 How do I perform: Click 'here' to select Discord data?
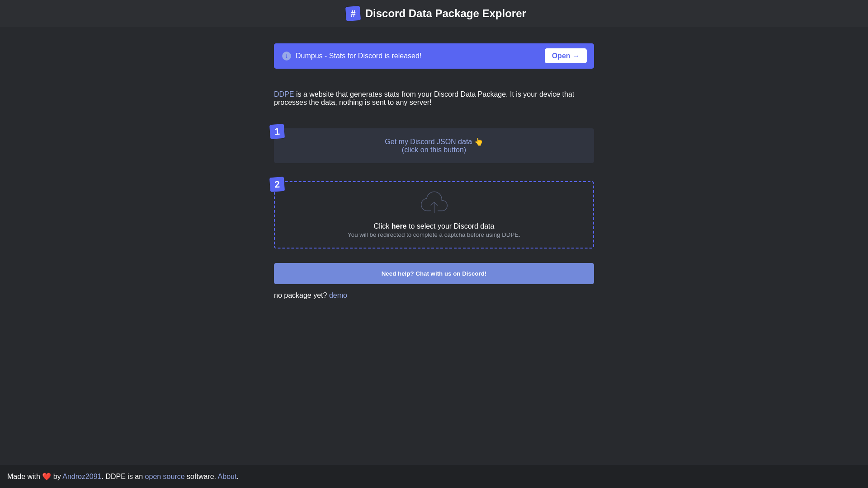point(399,226)
